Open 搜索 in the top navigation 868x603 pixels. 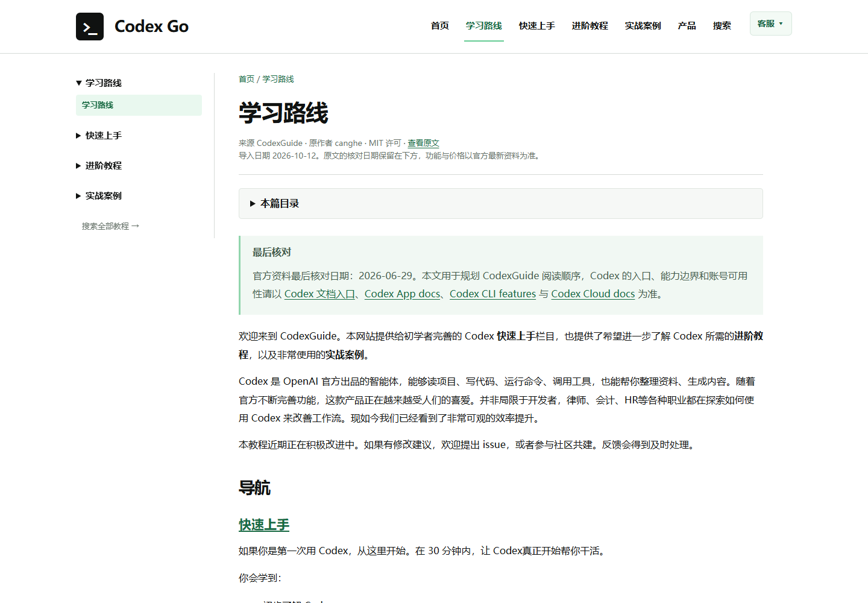tap(722, 26)
